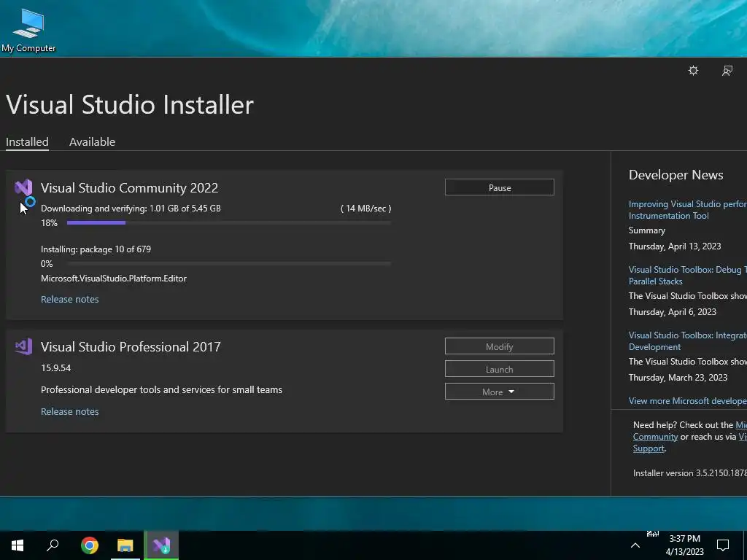Open the notification center icon
The image size is (747, 560).
[723, 545]
